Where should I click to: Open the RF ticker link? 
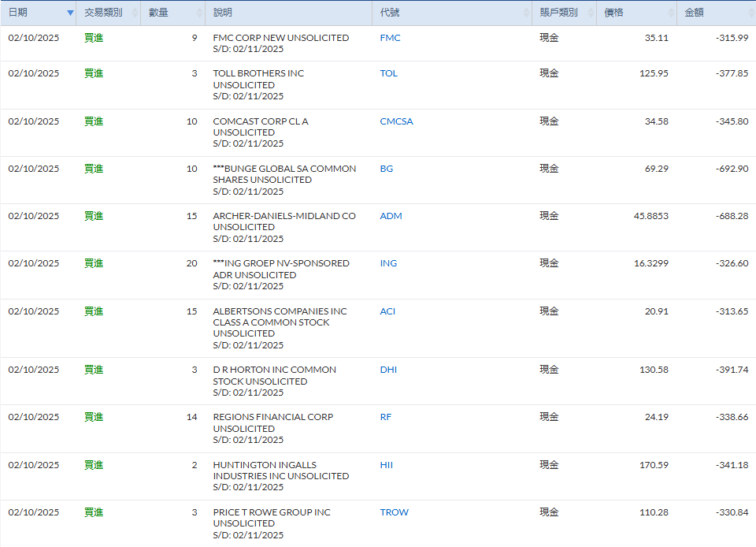(x=385, y=417)
